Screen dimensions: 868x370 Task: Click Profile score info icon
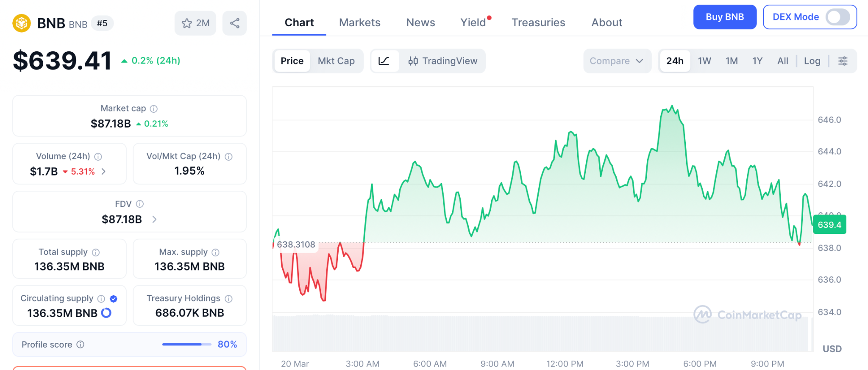81,345
